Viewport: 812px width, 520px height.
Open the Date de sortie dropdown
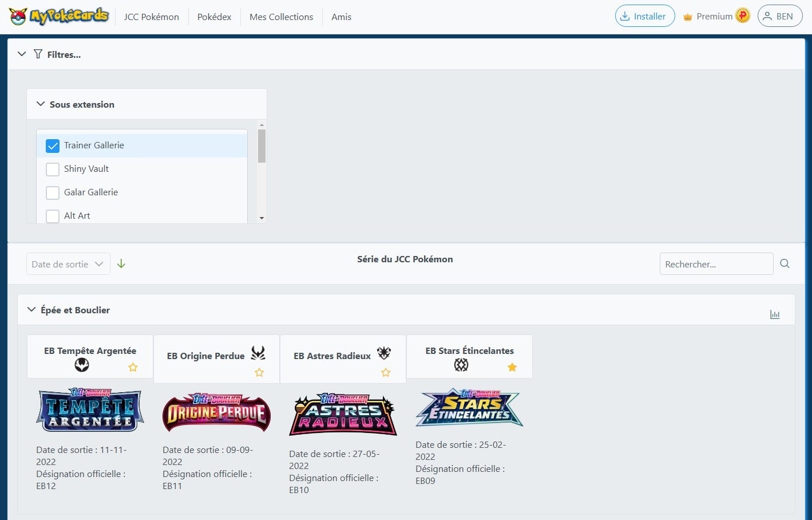pos(68,263)
